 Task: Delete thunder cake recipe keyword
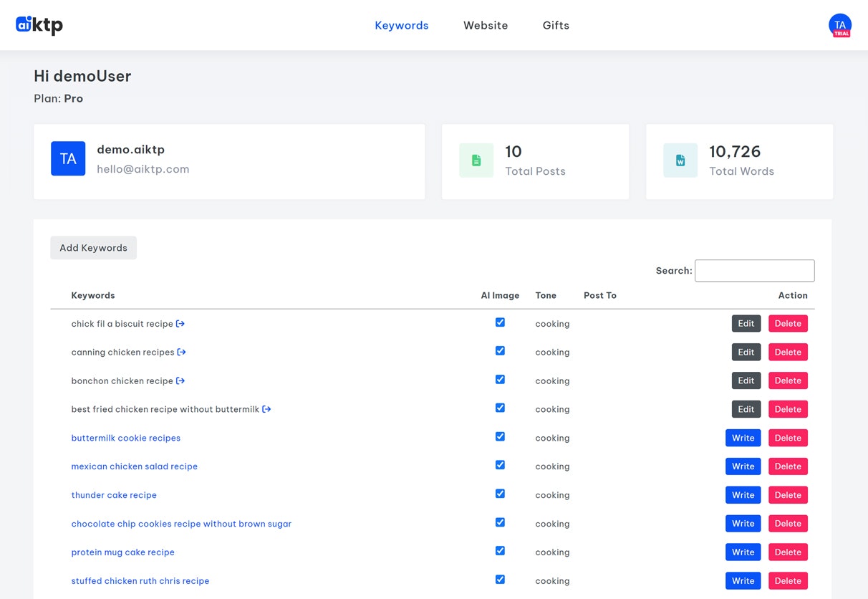[x=788, y=495]
